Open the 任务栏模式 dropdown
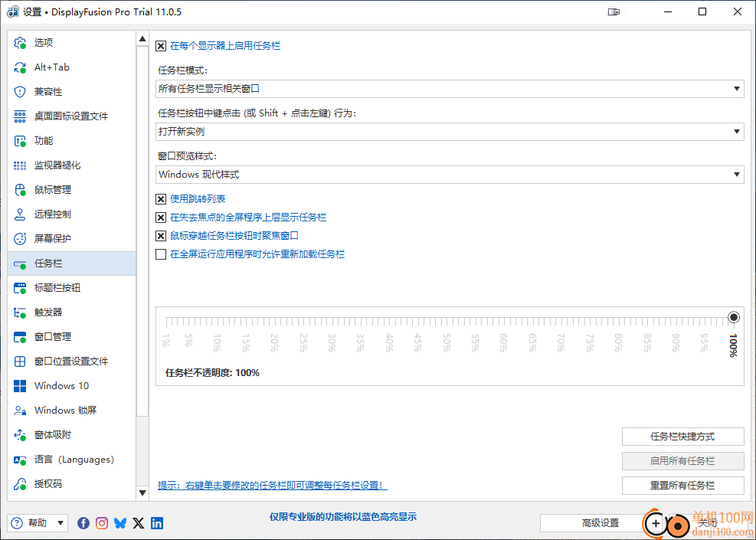This screenshot has width=756, height=540. pyautogui.click(x=450, y=89)
